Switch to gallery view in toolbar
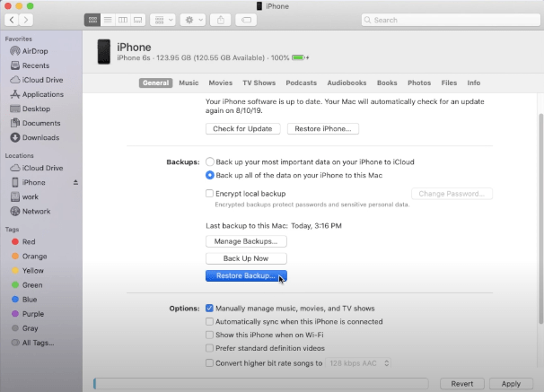 click(138, 20)
